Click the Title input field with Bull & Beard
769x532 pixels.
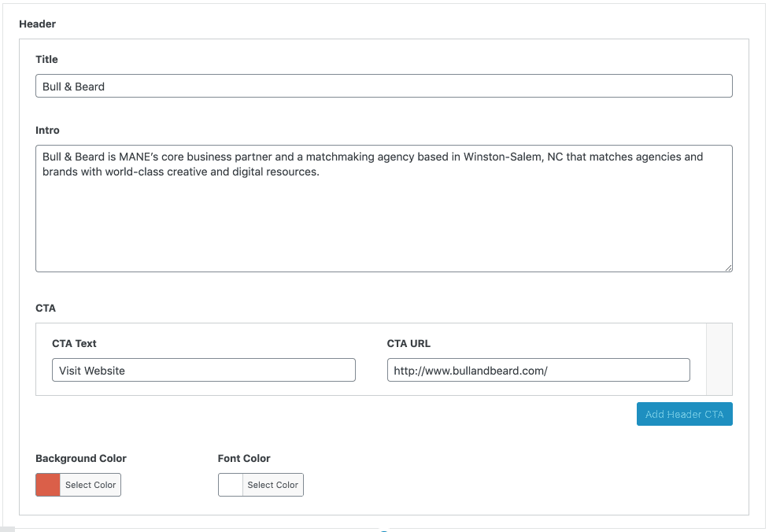384,86
